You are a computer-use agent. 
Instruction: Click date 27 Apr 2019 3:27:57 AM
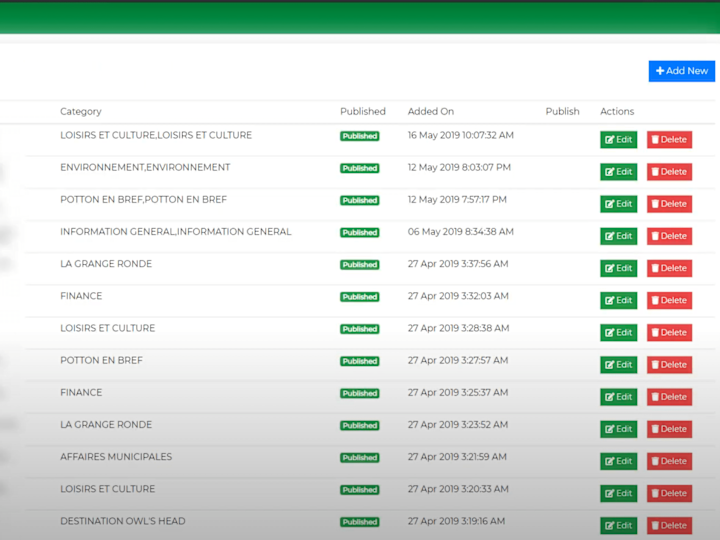tap(458, 360)
